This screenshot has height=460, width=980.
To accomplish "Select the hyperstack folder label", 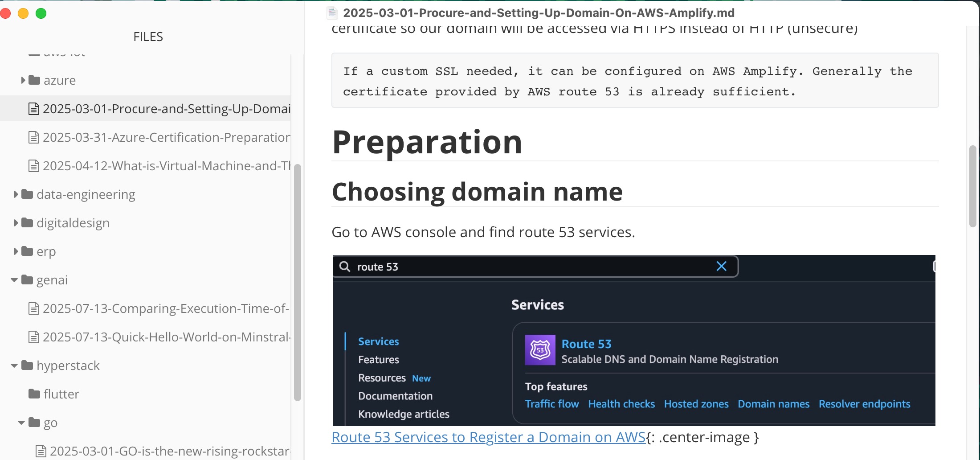I will pyautogui.click(x=68, y=366).
